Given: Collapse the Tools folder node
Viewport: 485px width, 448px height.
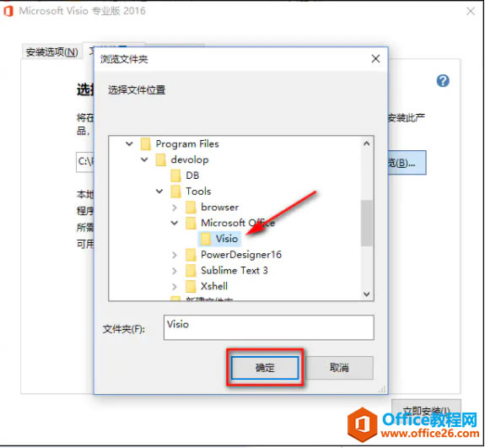Looking at the screenshot, I should point(159,192).
